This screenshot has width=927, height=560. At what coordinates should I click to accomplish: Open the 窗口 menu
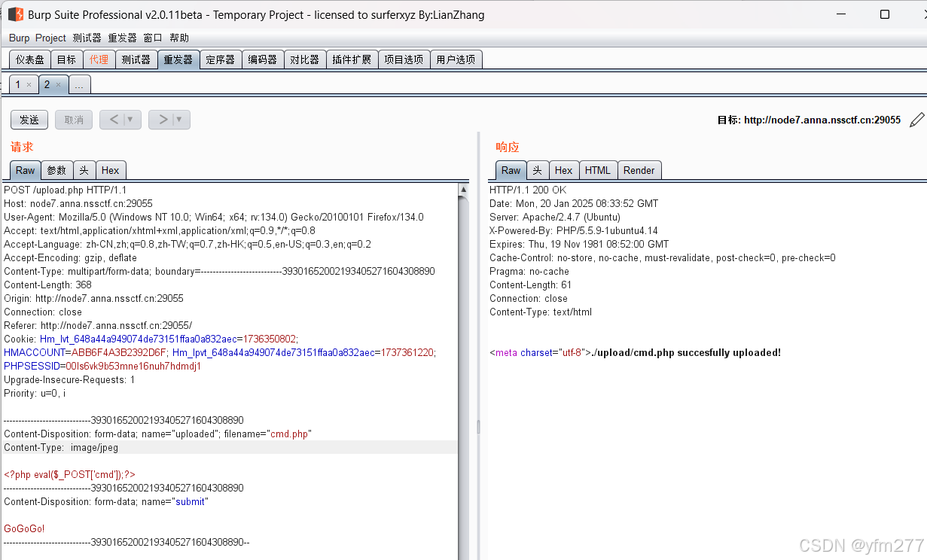(153, 38)
